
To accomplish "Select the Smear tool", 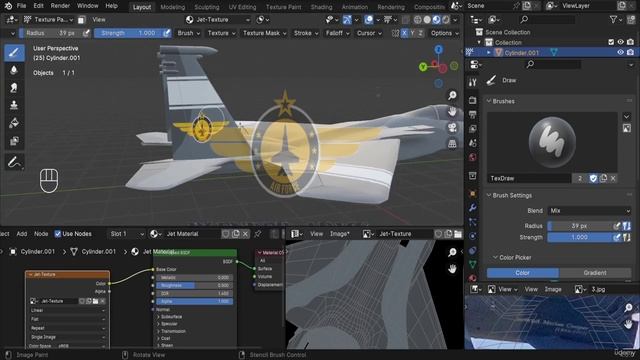I will pos(14,88).
